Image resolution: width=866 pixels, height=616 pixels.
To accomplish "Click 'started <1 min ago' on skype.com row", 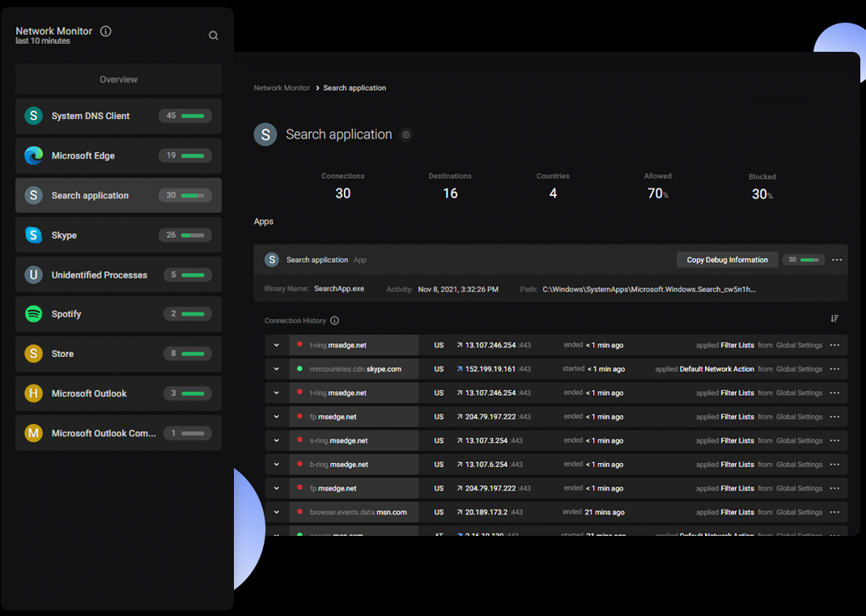I will tap(594, 369).
